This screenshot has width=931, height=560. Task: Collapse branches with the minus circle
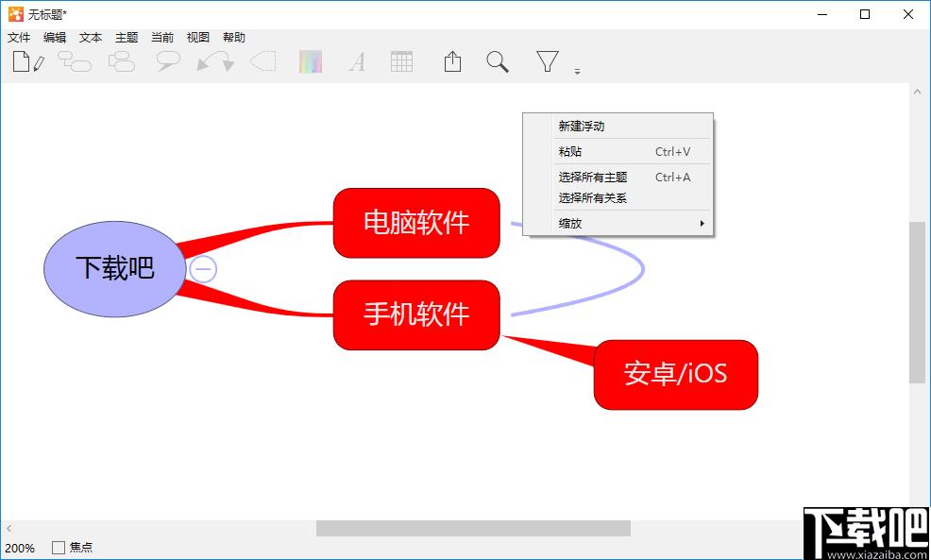point(203,269)
